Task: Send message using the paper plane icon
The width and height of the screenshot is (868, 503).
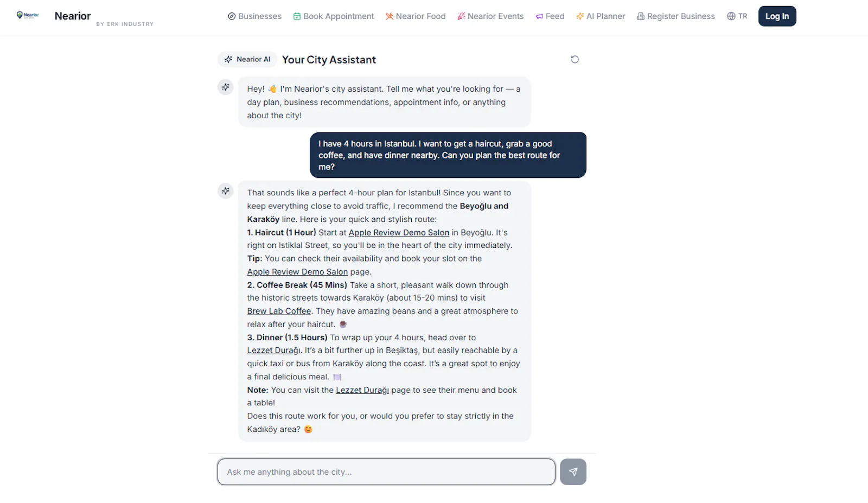Action: (x=573, y=472)
